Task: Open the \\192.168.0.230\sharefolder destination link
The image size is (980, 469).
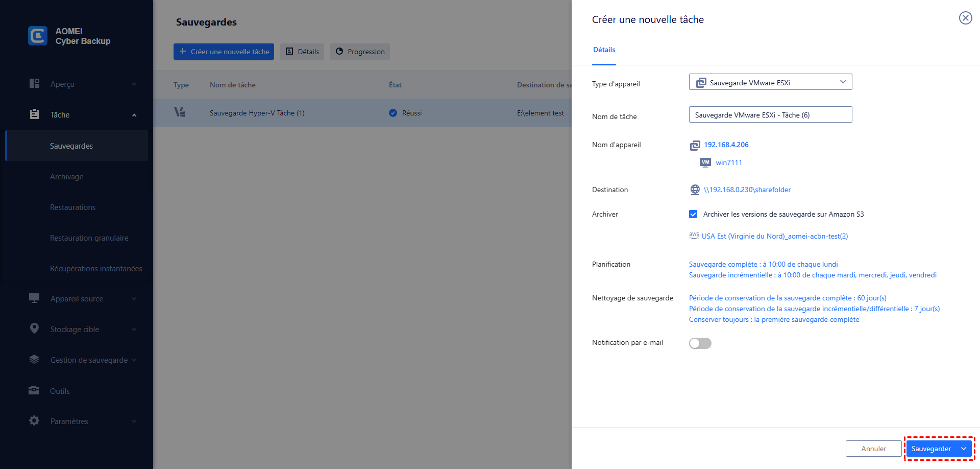Action: click(747, 190)
